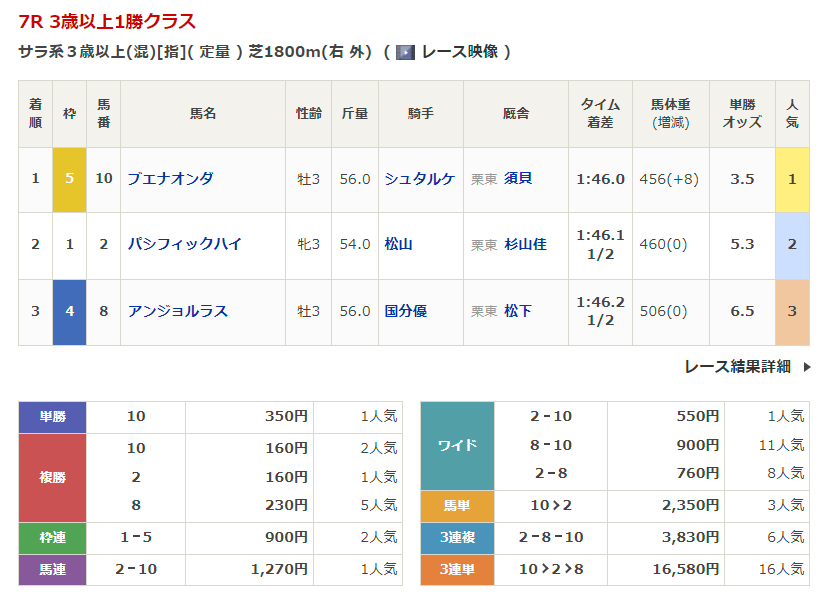Click the 単勝 bet type label
The image size is (824, 595).
pyautogui.click(x=53, y=416)
